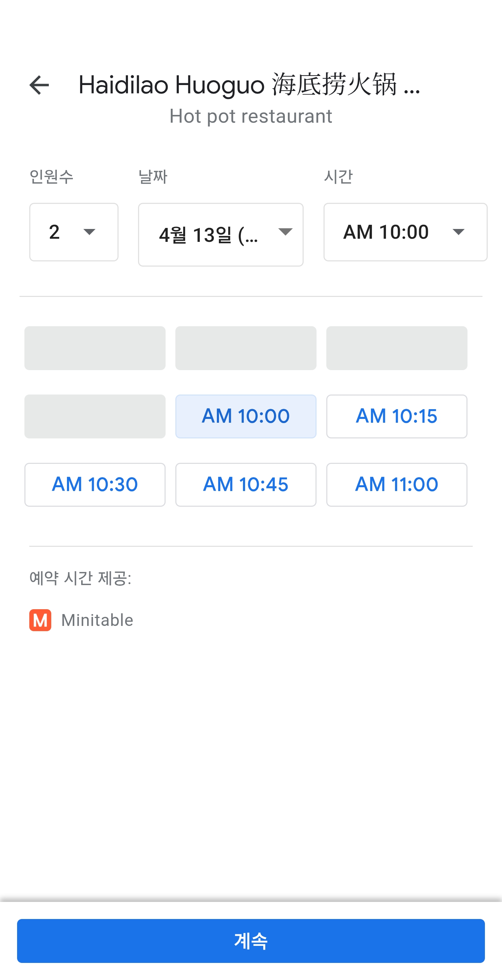The width and height of the screenshot is (502, 980).
Task: Tap the second greyed-out time slot in top row
Action: point(245,348)
